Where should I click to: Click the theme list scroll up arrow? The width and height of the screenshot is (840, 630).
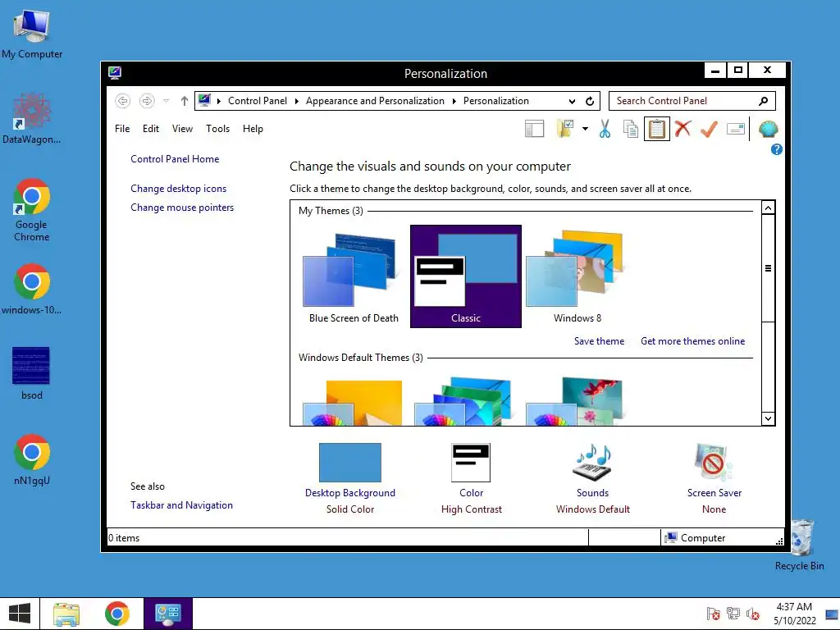click(768, 208)
